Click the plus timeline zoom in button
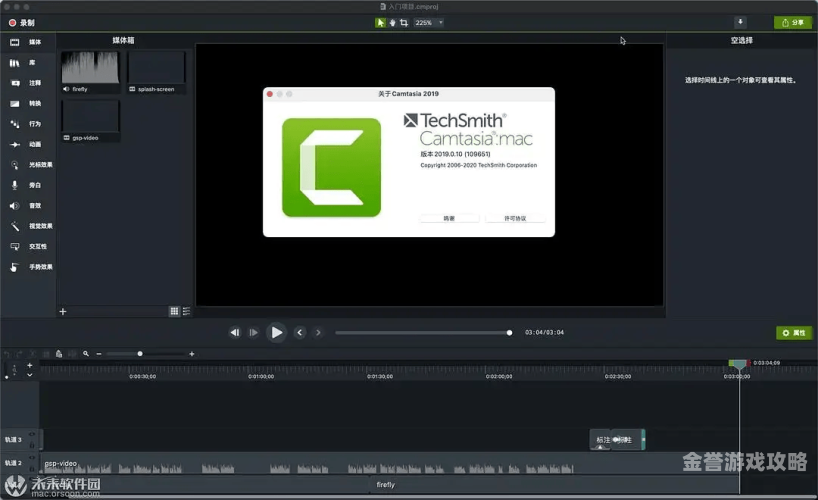Viewport: 818px width, 500px height. [191, 354]
